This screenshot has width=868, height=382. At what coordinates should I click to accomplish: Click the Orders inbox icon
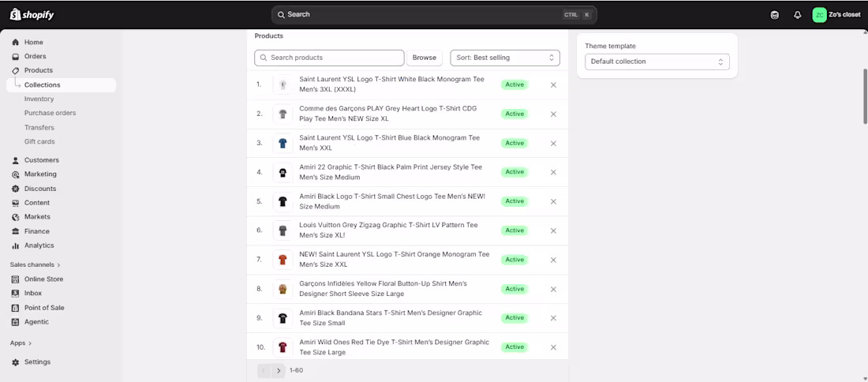[x=16, y=57]
